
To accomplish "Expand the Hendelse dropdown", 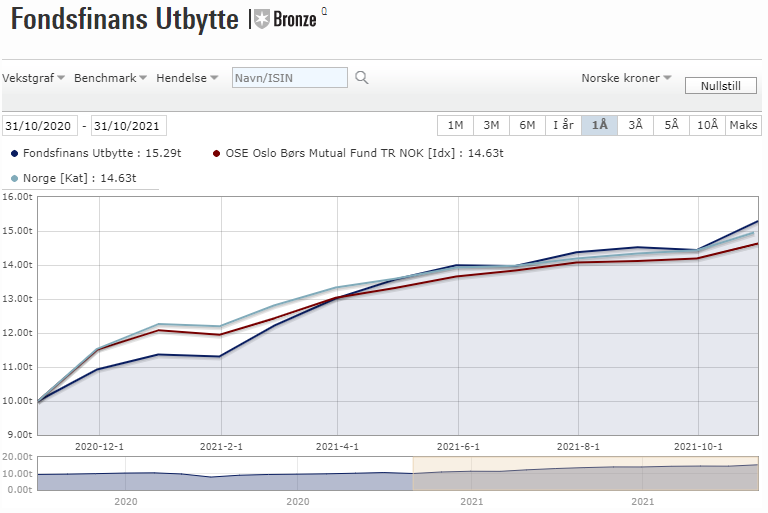I will coord(187,78).
